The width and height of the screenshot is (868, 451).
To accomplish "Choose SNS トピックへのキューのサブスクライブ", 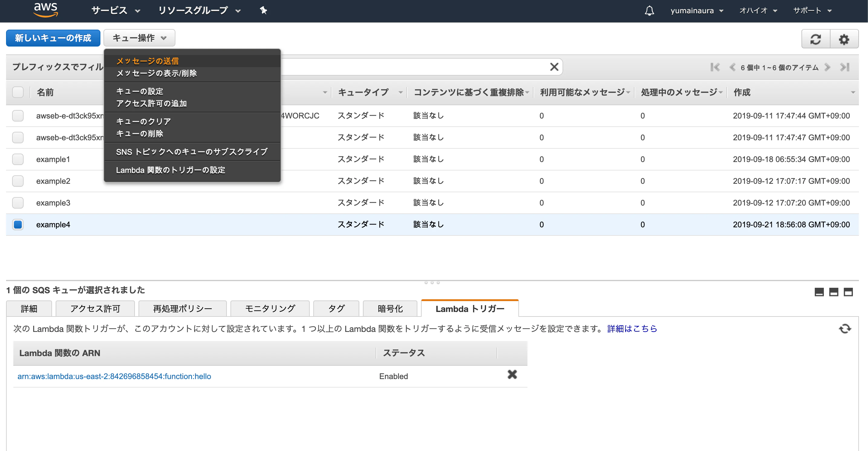I will click(192, 152).
